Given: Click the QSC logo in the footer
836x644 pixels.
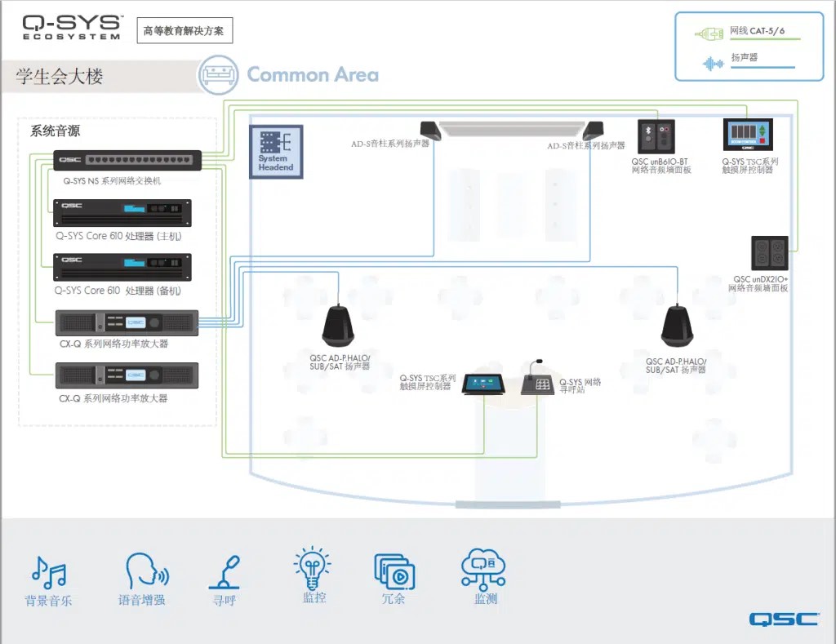Looking at the screenshot, I should (x=784, y=619).
